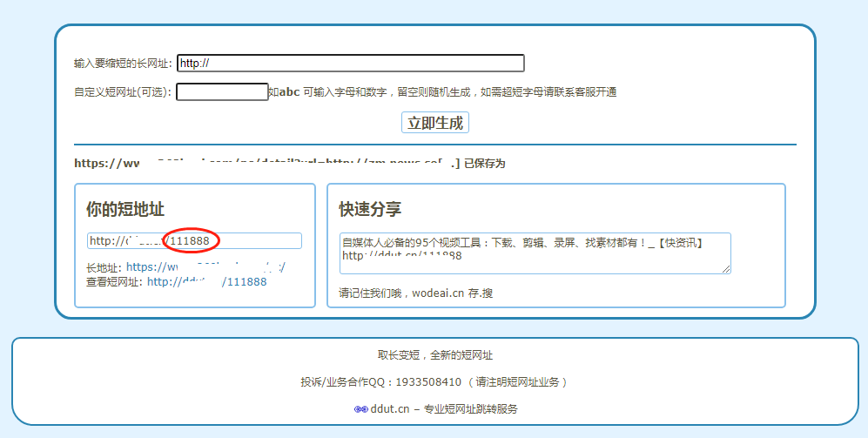Open the 长地址 long URL link
This screenshot has height=438, width=868.
click(206, 267)
